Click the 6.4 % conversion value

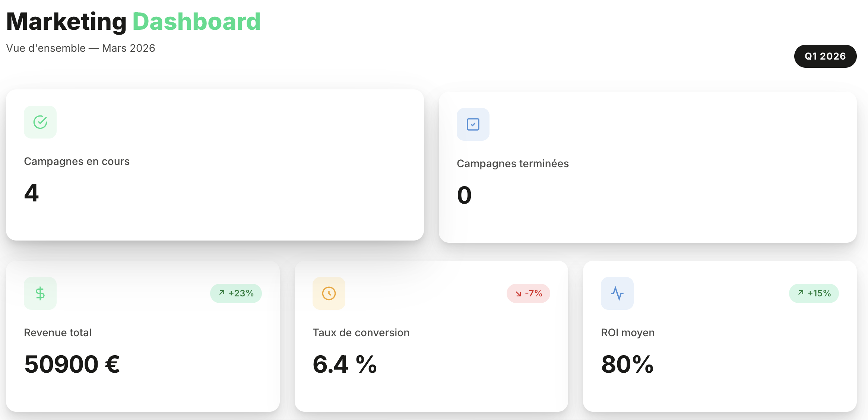[x=345, y=364]
